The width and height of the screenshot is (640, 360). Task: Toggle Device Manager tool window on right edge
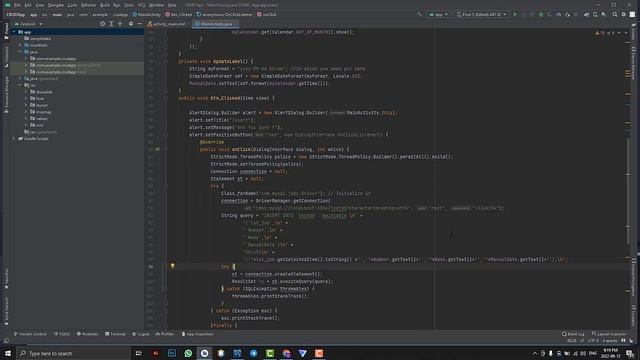coord(633,63)
